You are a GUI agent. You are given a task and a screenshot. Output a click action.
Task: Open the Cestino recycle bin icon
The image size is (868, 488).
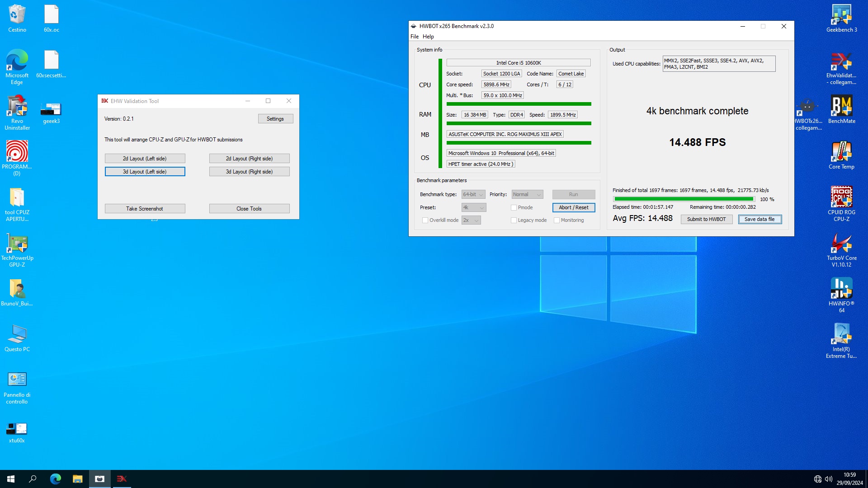17,18
